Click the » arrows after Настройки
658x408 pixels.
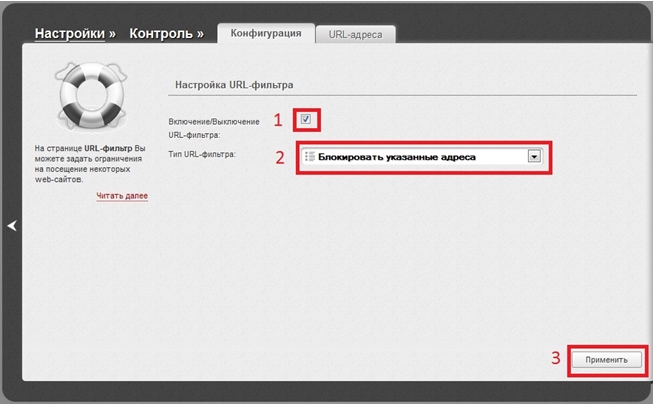112,34
